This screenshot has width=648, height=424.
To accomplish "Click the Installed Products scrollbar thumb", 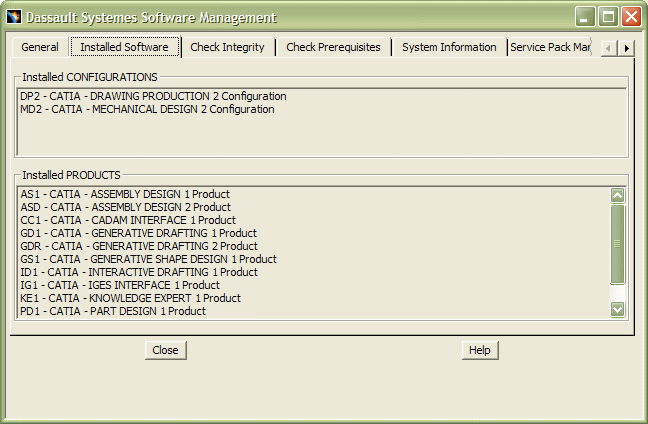I will click(x=617, y=243).
